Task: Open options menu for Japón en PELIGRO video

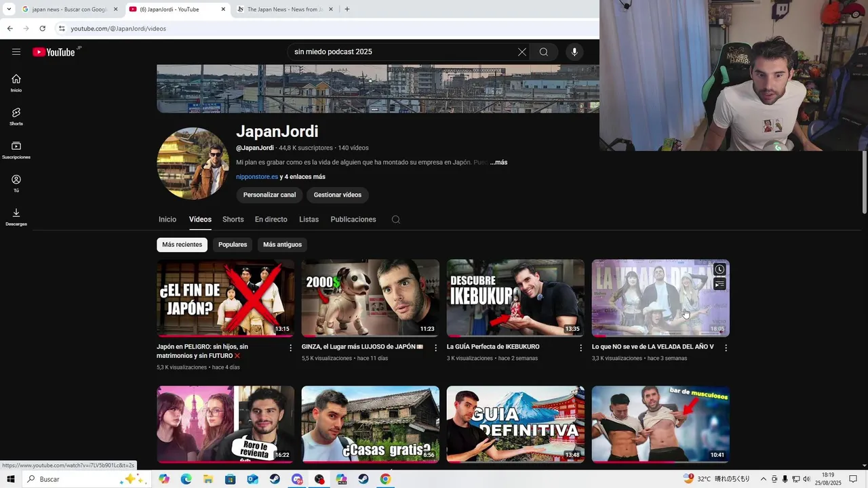Action: point(291,348)
